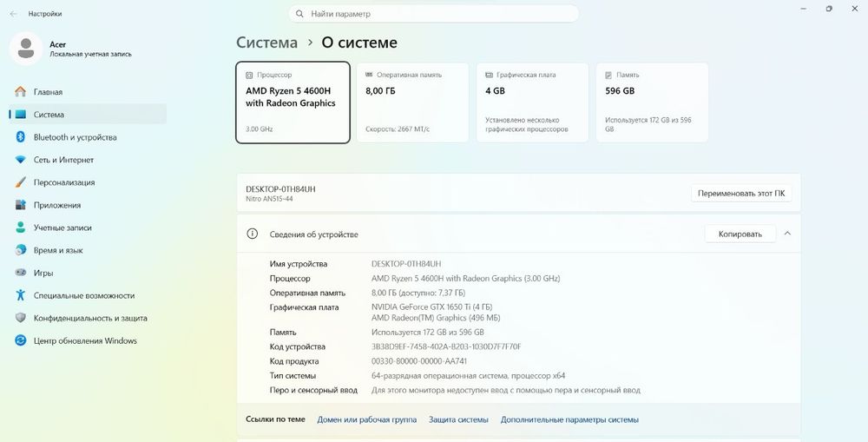Screen dimensions: 868x442
Task: Open Конфиденциальность и защита
Action: pos(88,318)
